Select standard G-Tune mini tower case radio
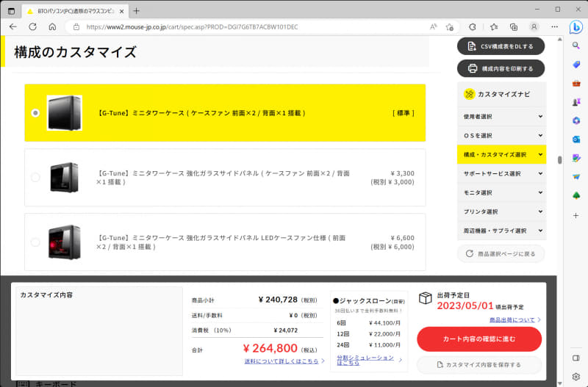The width and height of the screenshot is (588, 387). point(35,113)
